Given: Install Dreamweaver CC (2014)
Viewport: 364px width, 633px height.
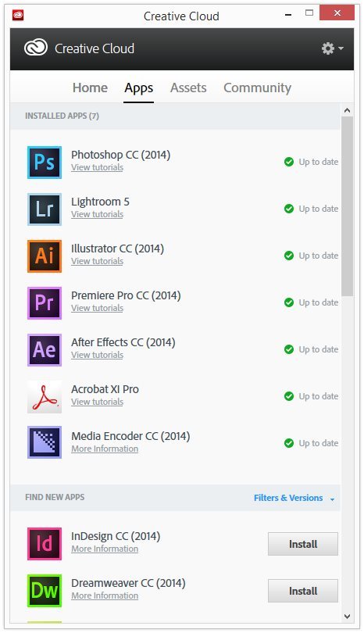Looking at the screenshot, I should tap(303, 591).
